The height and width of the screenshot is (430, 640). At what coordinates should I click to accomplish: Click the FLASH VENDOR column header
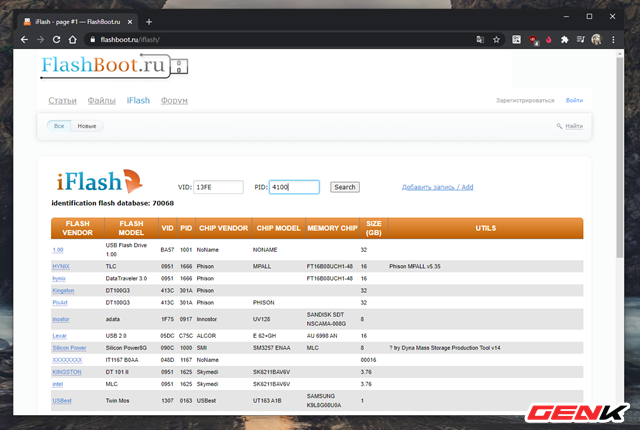[78, 228]
